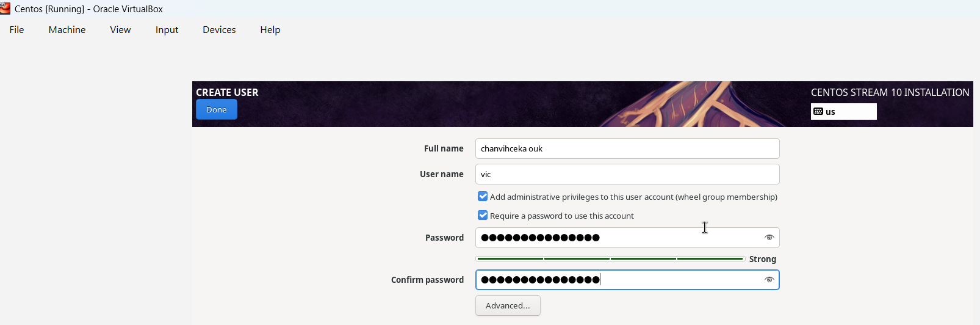Toggle the Require a password checkbox
Screen dimensions: 980x325
(483, 216)
